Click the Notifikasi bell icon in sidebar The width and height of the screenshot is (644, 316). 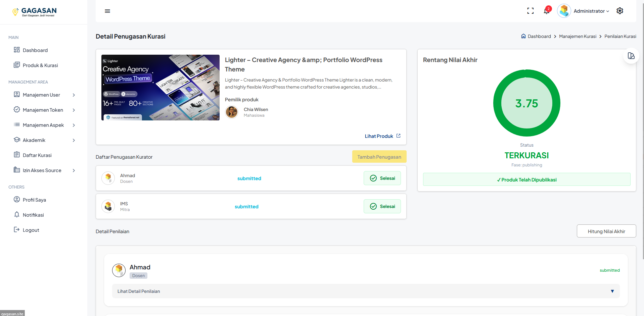tap(17, 214)
